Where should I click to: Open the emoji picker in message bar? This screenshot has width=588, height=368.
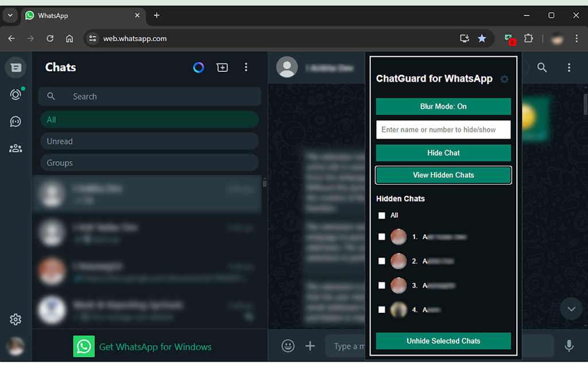click(288, 346)
